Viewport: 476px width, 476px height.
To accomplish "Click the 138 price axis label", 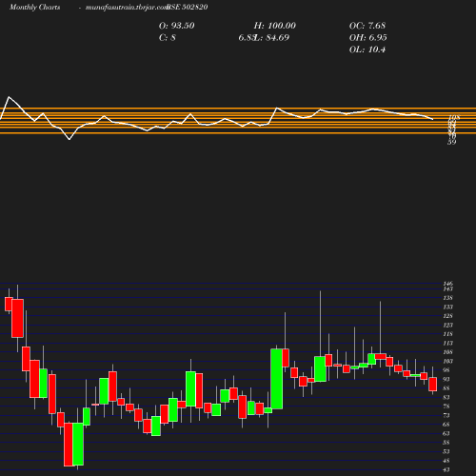I will coord(448,298).
